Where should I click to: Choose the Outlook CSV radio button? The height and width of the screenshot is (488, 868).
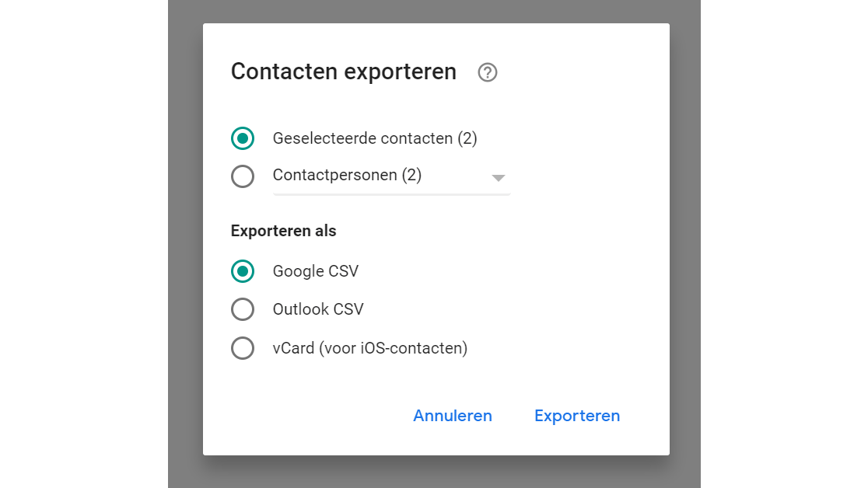point(243,309)
